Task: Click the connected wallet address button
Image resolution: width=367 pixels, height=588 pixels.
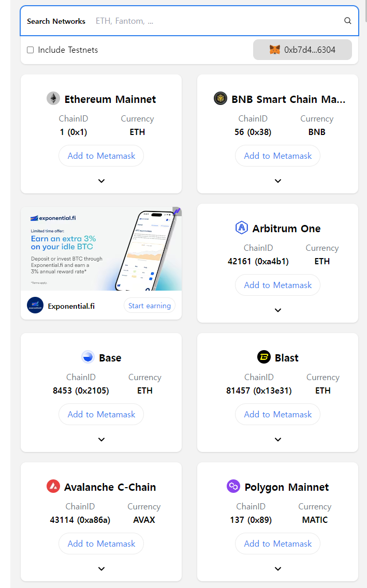Action: 302,50
